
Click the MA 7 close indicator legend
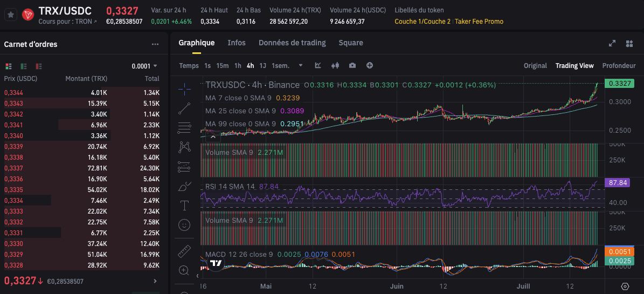(x=253, y=98)
